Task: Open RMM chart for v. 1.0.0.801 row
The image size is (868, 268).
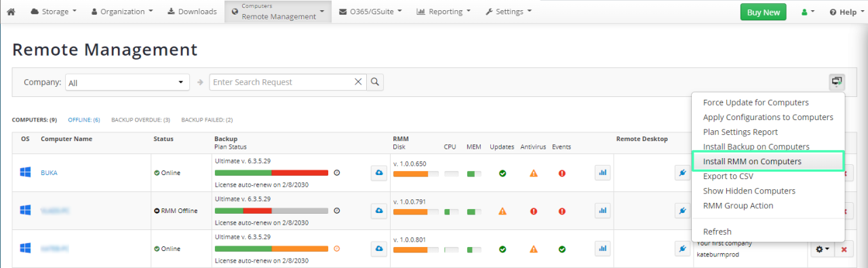Action: (602, 249)
